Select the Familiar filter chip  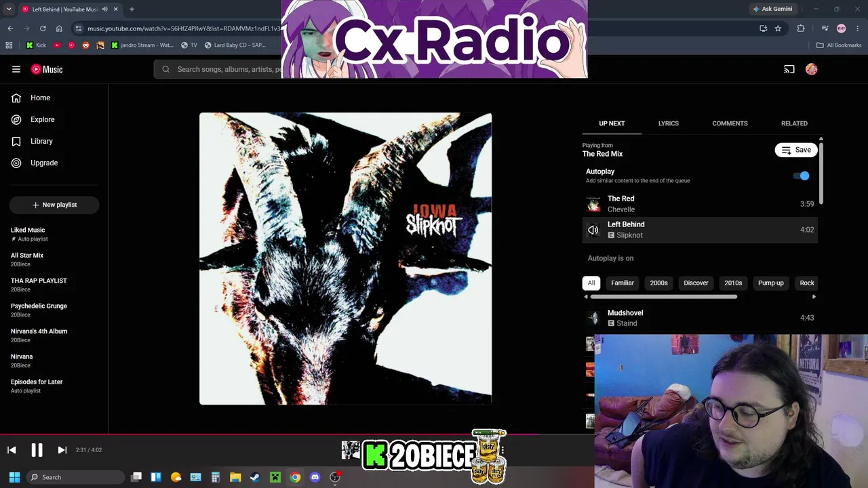tap(623, 283)
